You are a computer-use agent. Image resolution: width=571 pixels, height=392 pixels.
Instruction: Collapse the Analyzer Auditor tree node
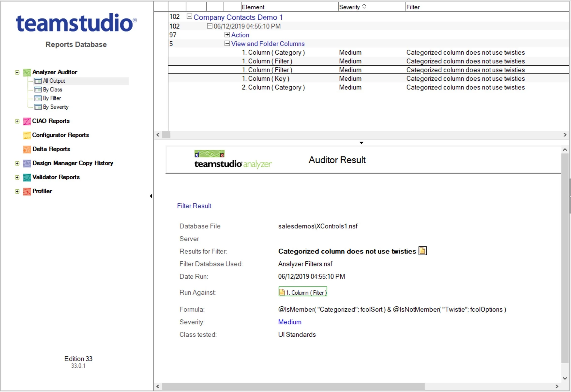(17, 72)
